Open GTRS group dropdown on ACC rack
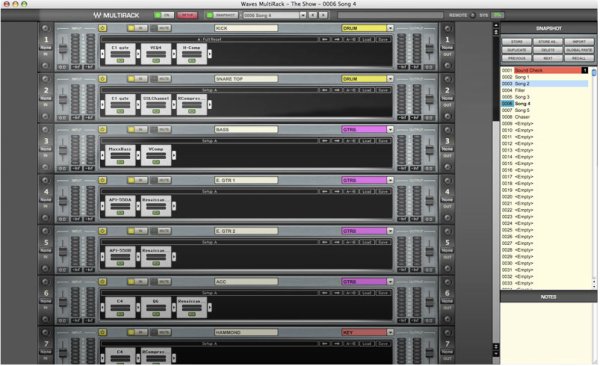The height and width of the screenshot is (366, 600). coord(390,281)
